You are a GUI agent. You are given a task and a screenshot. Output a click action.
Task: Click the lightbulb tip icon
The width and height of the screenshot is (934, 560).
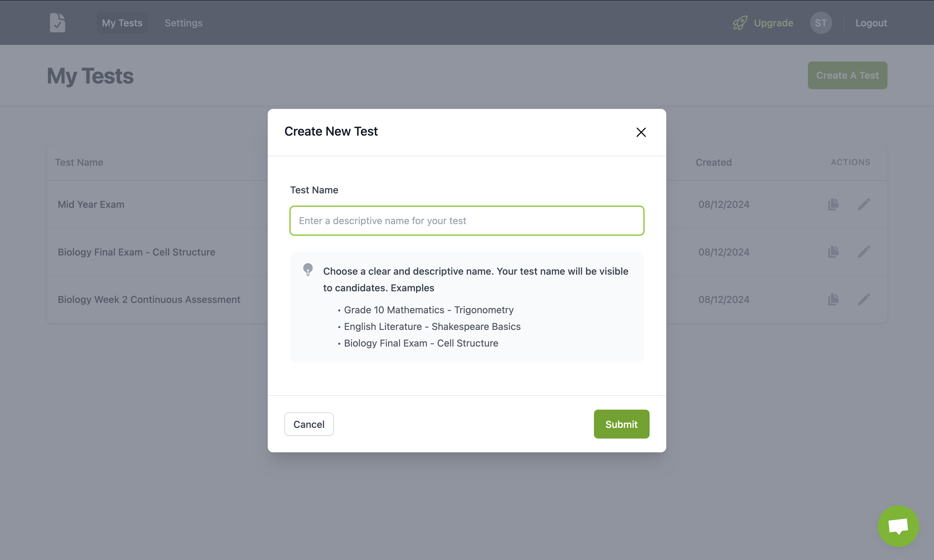coord(308,269)
